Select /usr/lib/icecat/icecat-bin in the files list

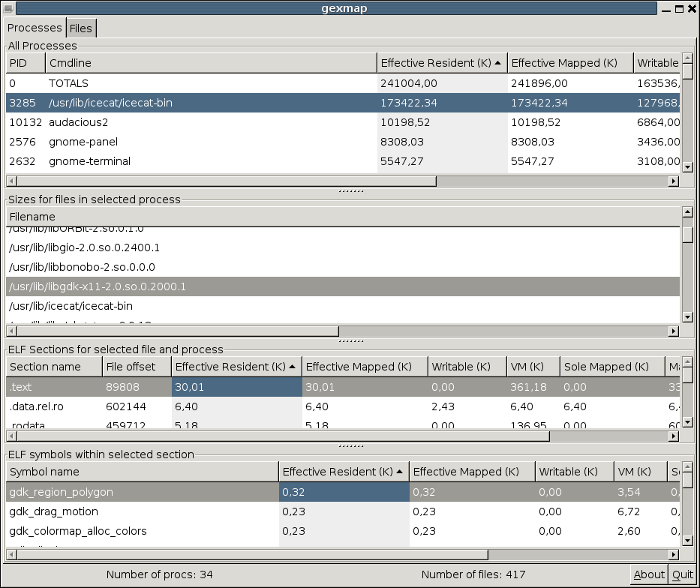tap(343, 306)
